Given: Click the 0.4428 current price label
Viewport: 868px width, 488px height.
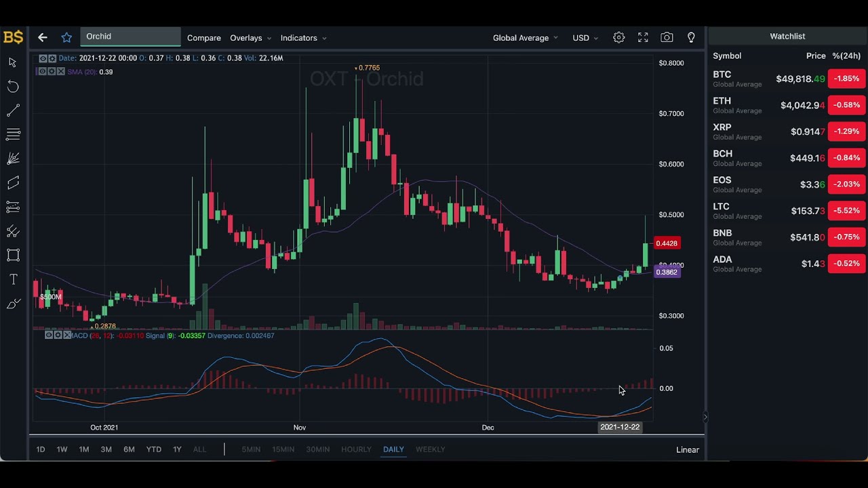Looking at the screenshot, I should 667,243.
